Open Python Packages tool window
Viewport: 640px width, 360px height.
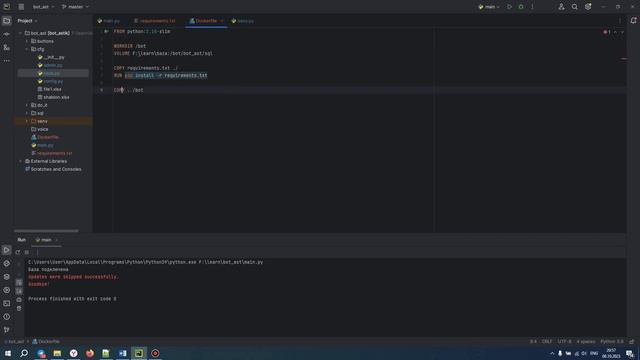[x=7, y=277]
